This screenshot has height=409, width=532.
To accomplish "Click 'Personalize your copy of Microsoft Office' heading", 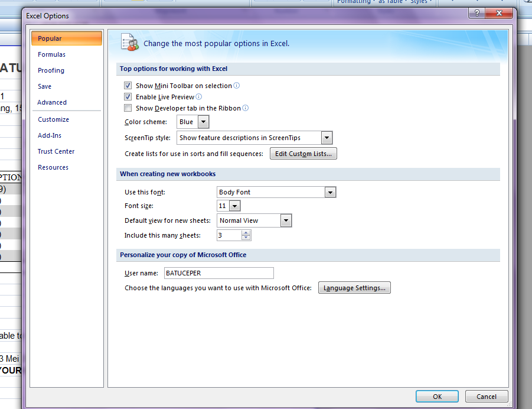I will click(183, 255).
